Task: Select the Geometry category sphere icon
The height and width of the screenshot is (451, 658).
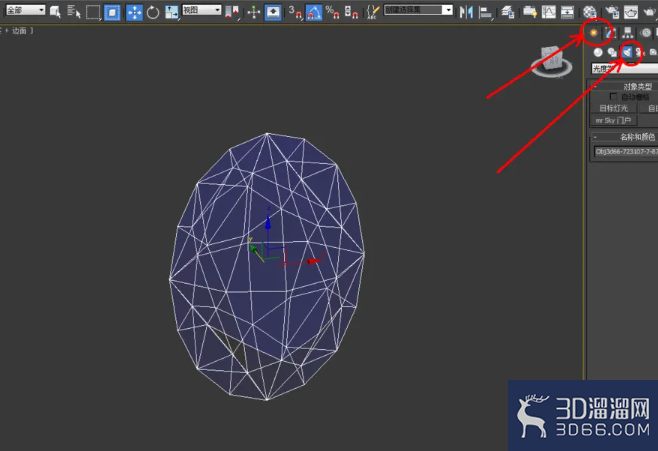Action: (598, 52)
